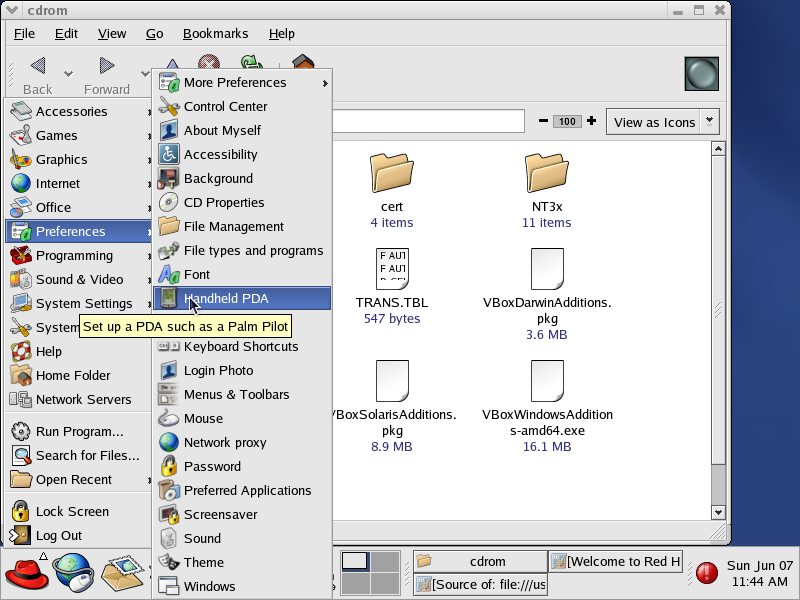Image resolution: width=800 pixels, height=600 pixels.
Task: Expand the More Preferences submenu
Action: point(242,83)
